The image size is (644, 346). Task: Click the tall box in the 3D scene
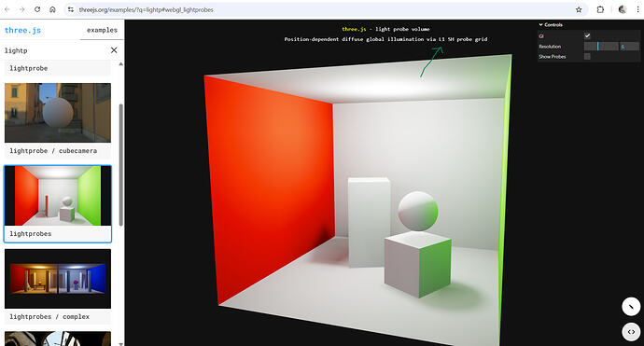click(369, 222)
